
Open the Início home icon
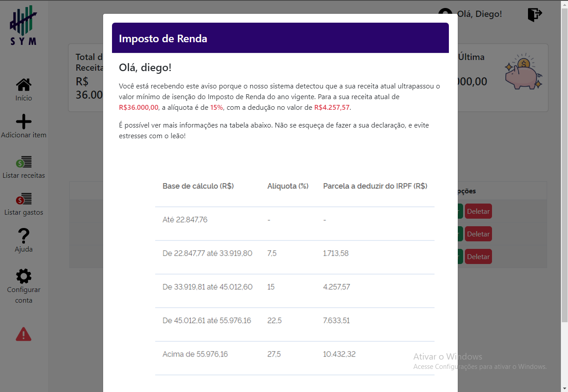pos(24,84)
